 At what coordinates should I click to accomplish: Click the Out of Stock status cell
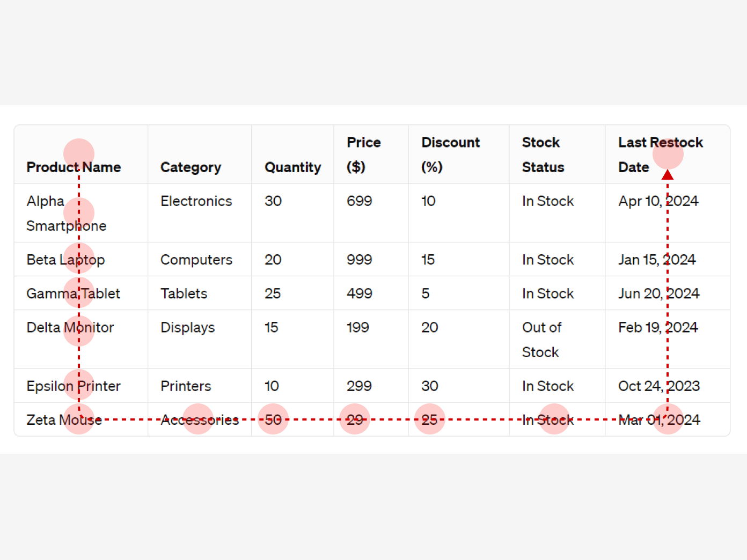(541, 340)
